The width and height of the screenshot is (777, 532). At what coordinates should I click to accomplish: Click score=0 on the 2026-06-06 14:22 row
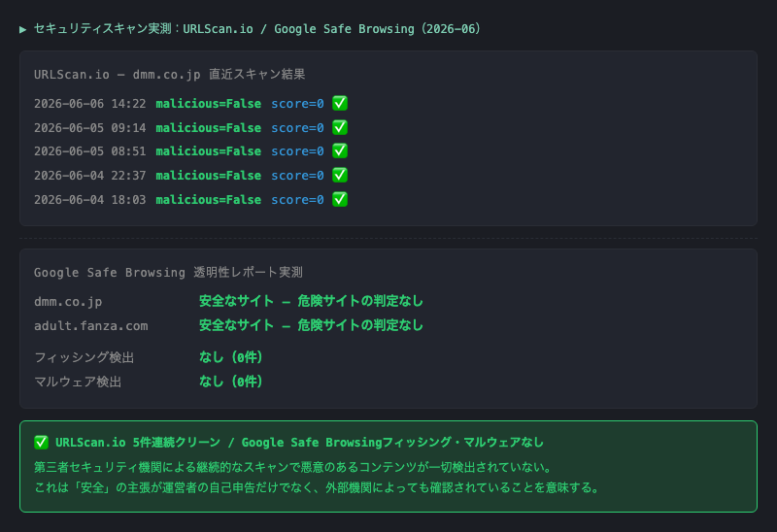297,104
